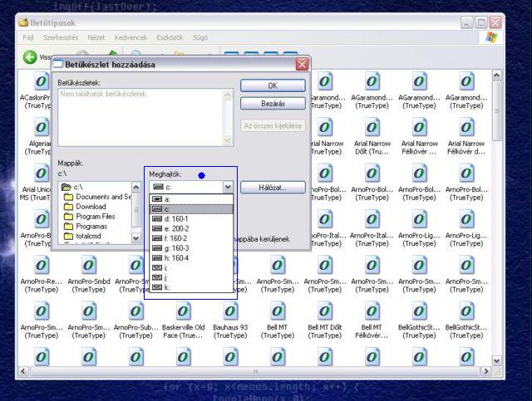Choose drive h: 160-4 from the dropdown
Screen dimensions: 532x401
tap(179, 258)
